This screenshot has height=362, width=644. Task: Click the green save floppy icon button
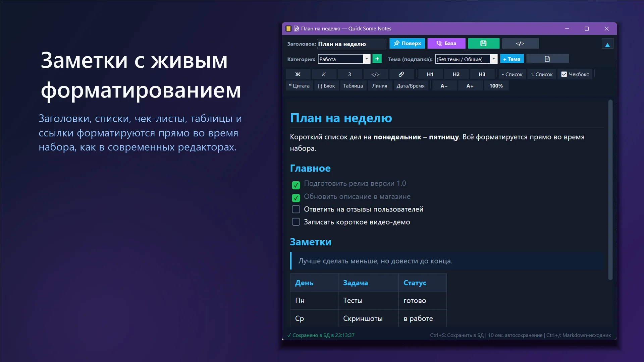point(483,43)
